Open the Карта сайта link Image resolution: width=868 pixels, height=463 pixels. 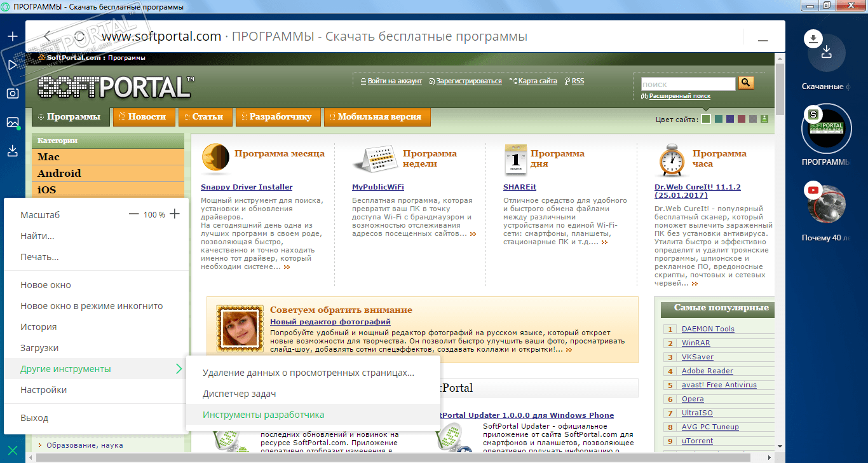[x=538, y=81]
